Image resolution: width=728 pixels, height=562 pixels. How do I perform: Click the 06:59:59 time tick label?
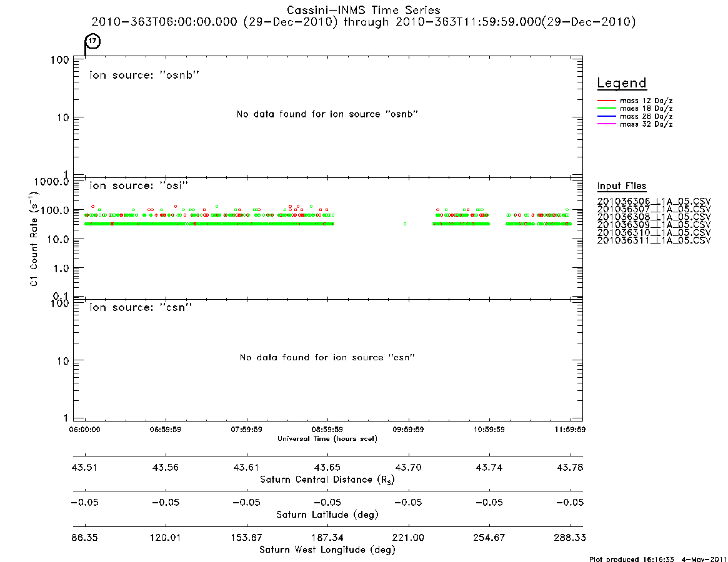(166, 430)
